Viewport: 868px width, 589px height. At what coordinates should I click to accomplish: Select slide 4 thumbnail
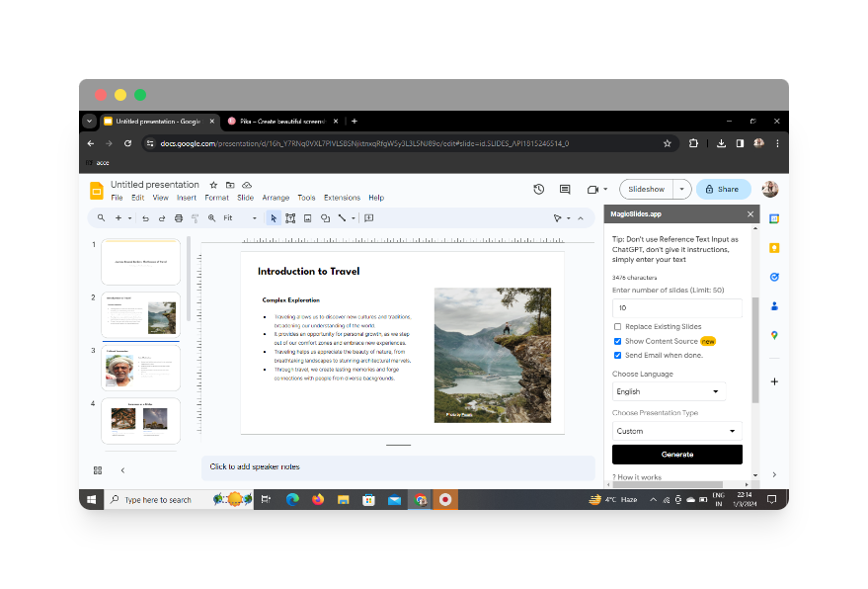[140, 421]
